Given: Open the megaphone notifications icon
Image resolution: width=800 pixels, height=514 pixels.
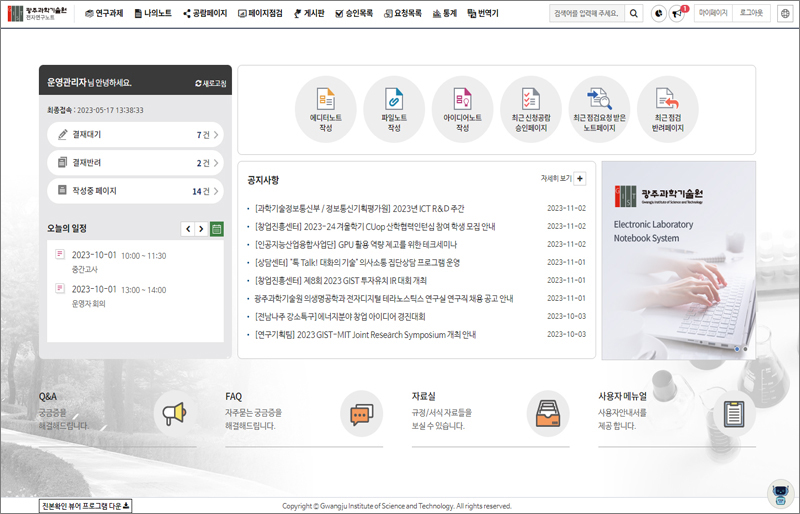Looking at the screenshot, I should point(677,13).
